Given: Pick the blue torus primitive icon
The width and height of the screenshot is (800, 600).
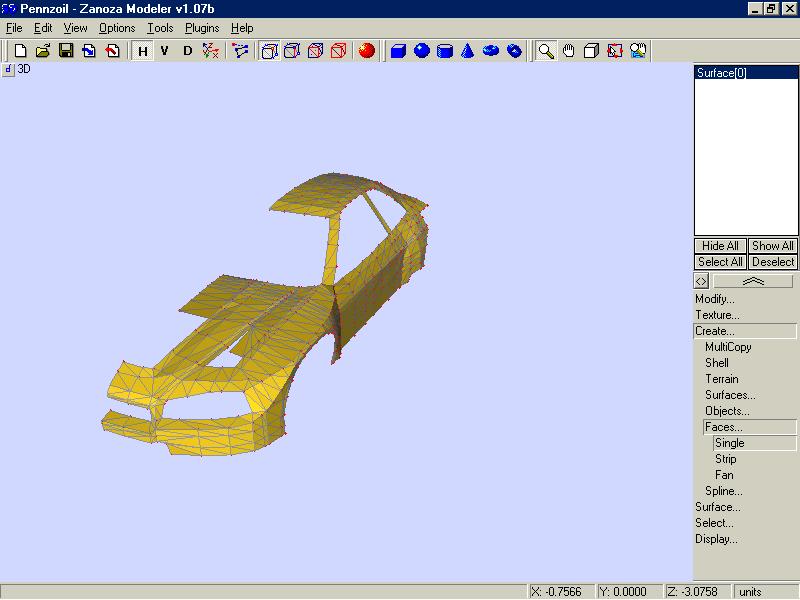Looking at the screenshot, I should click(491, 51).
